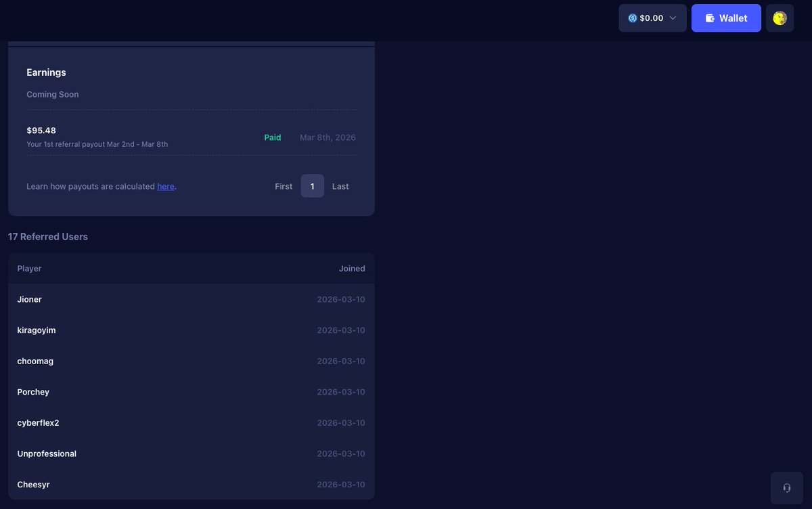Click the join date in Unprofessional's row

[x=341, y=453]
